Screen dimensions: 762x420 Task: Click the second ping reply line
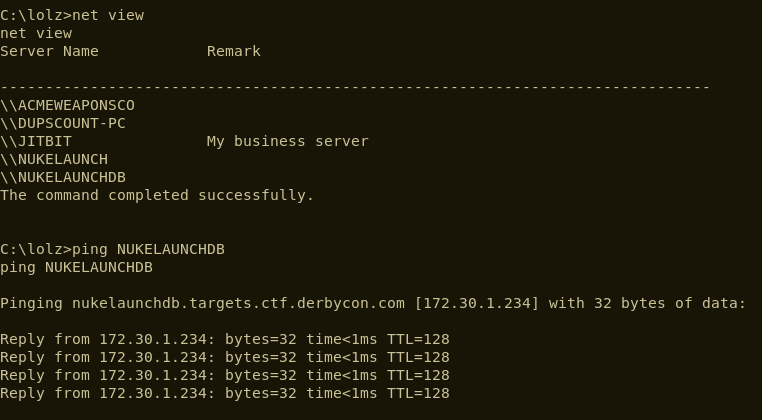[224, 357]
